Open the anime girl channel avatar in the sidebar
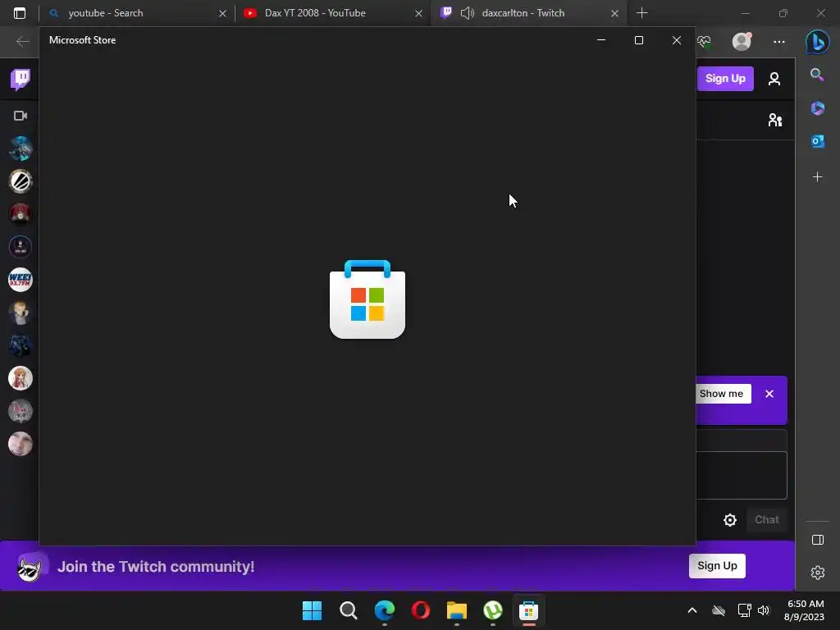The width and height of the screenshot is (840, 630). point(21,378)
